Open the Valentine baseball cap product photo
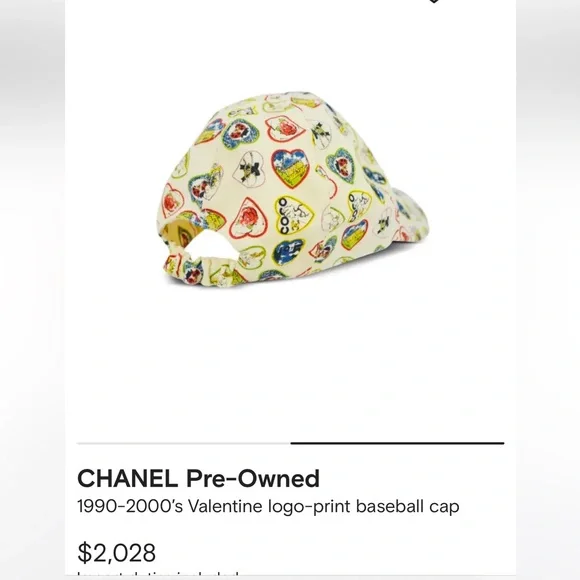Image resolution: width=580 pixels, height=580 pixels. 292,190
